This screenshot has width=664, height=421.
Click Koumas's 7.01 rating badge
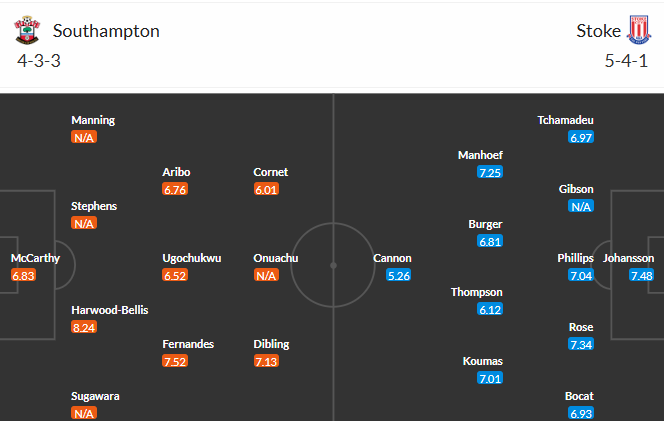tap(490, 379)
